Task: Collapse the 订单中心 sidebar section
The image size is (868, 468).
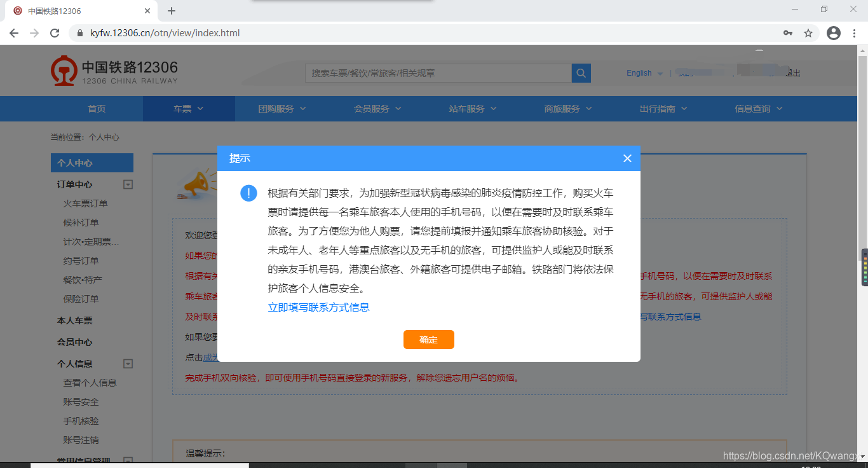Action: [x=128, y=184]
